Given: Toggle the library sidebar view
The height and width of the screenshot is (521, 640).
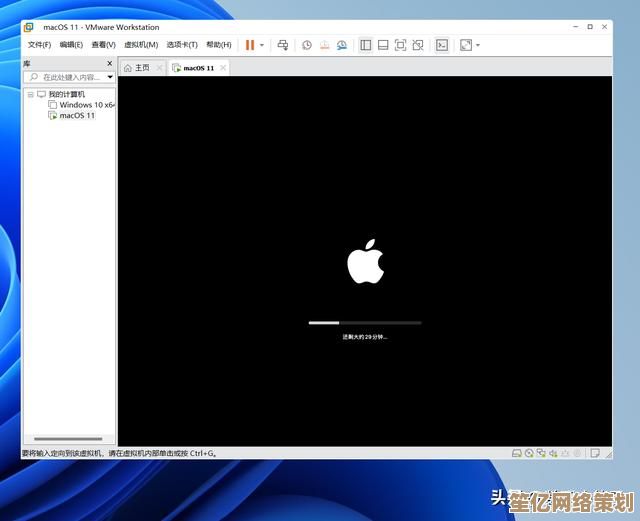Looking at the screenshot, I should [x=366, y=45].
